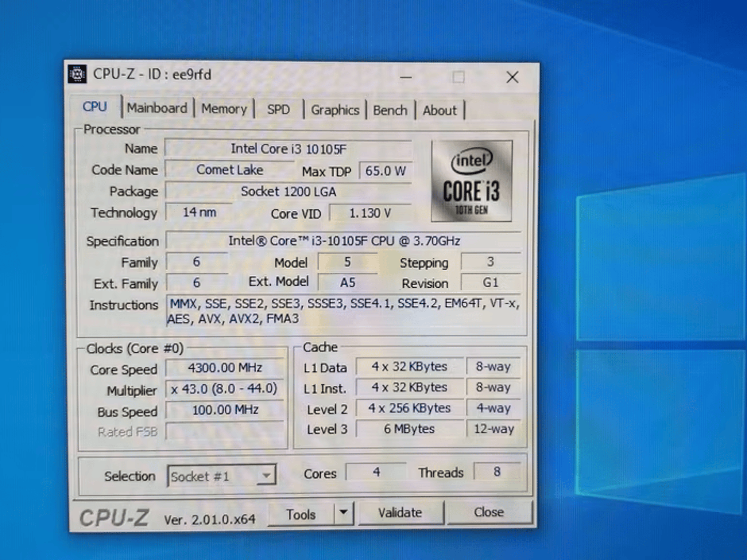Viewport: 747px width, 560px height.
Task: Open the Memory tab
Action: (x=224, y=108)
